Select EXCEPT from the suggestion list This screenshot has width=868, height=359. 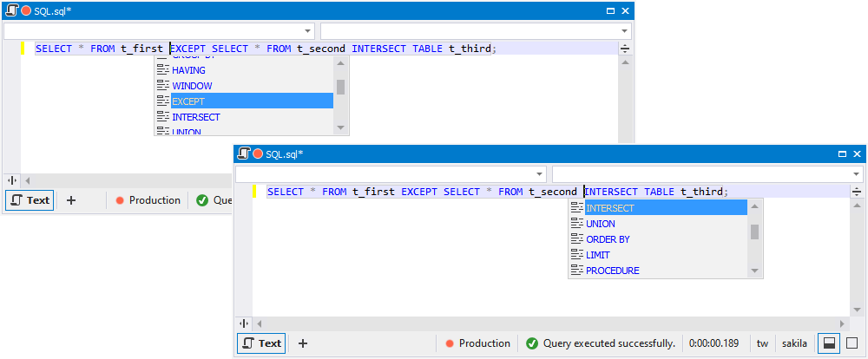(x=252, y=101)
